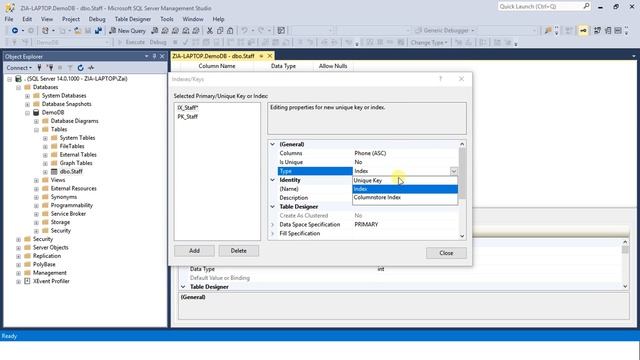The height and width of the screenshot is (360, 640).
Task: Click the property grid scroll up arrow
Action: pos(462,144)
